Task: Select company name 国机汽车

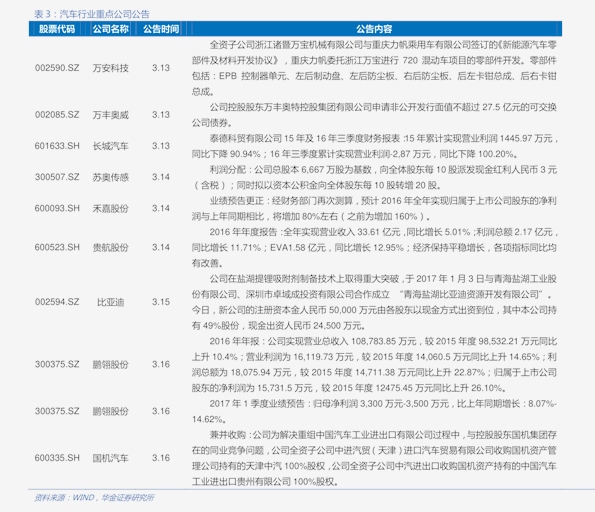Action: coord(110,458)
